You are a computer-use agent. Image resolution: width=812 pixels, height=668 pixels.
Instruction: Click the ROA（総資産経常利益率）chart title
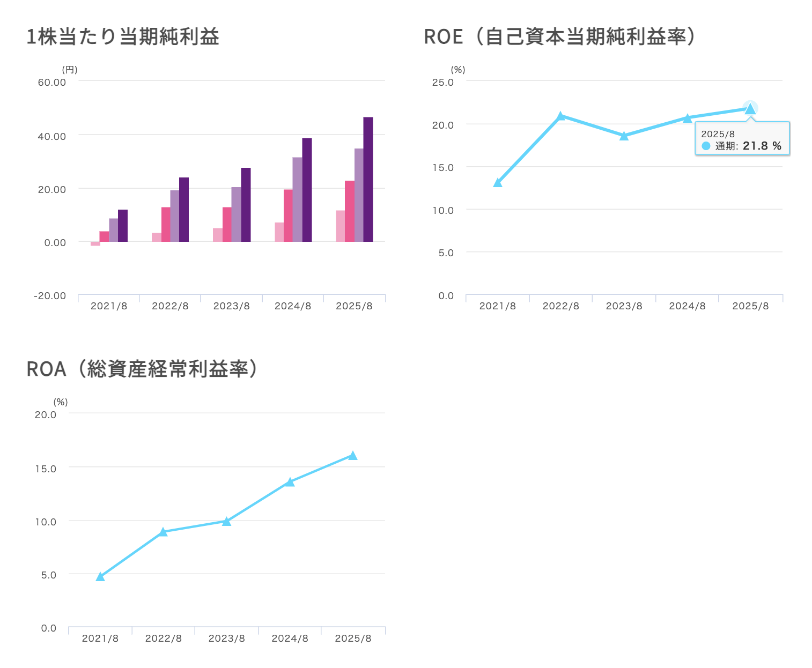[x=142, y=369]
